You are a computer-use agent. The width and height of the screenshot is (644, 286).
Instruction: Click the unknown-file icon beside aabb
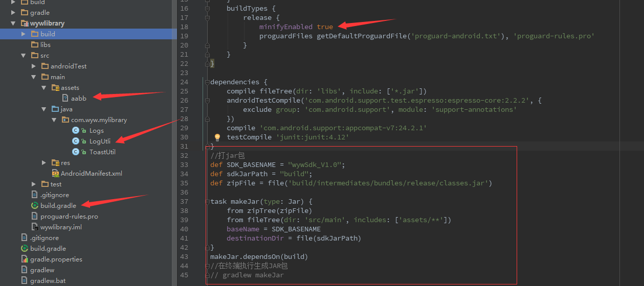point(65,98)
